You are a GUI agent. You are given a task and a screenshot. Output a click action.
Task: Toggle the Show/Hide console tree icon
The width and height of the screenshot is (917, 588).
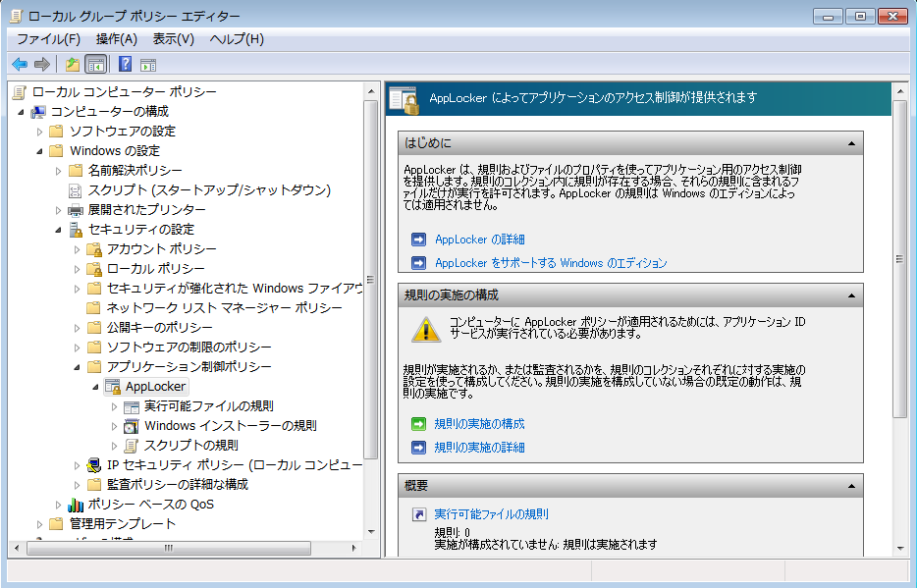coord(96,64)
